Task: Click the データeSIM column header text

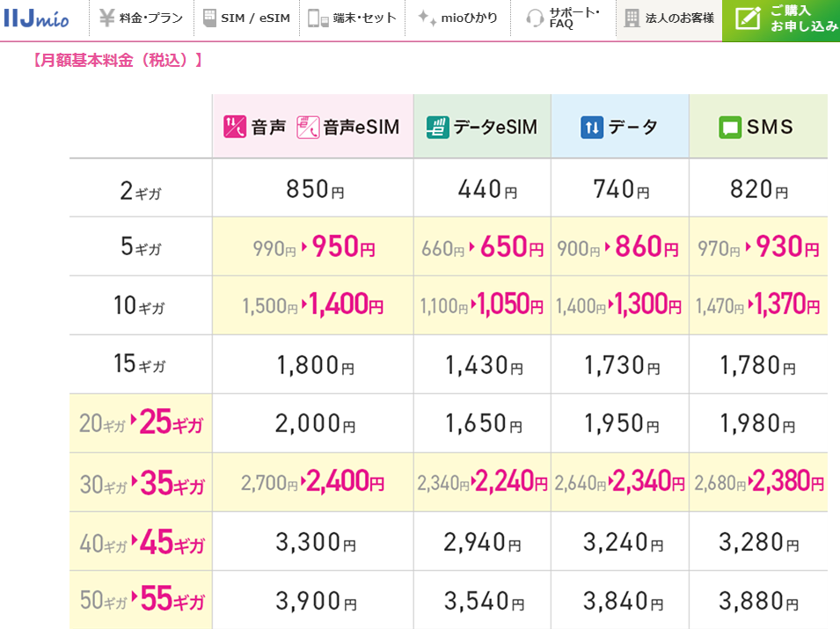Action: [x=495, y=127]
